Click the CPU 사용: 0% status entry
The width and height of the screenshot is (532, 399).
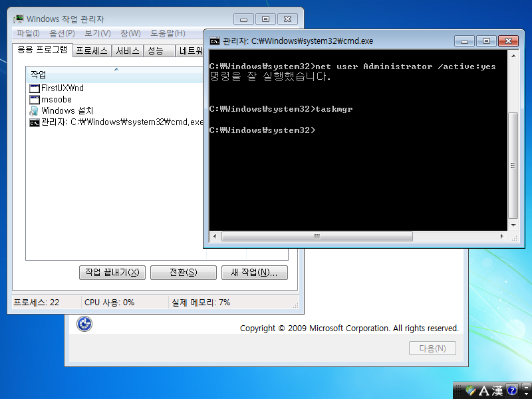tap(125, 303)
